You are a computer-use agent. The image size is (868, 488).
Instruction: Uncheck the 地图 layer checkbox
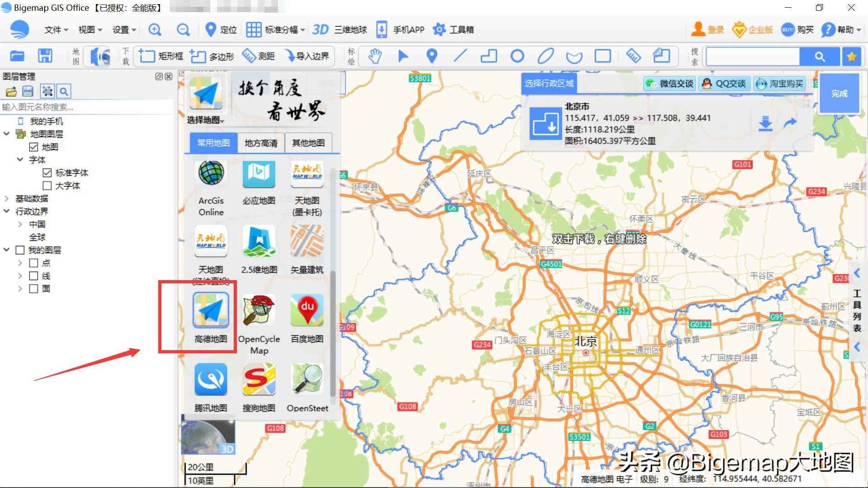coord(33,146)
